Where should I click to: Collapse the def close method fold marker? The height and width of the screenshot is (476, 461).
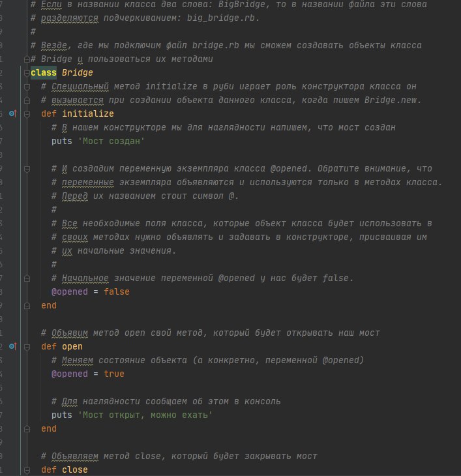click(27, 470)
